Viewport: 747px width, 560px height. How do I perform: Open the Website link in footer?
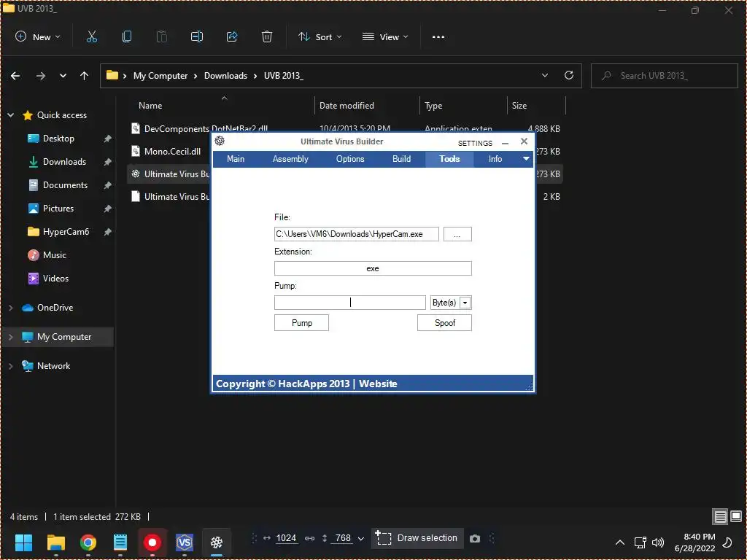(x=378, y=384)
